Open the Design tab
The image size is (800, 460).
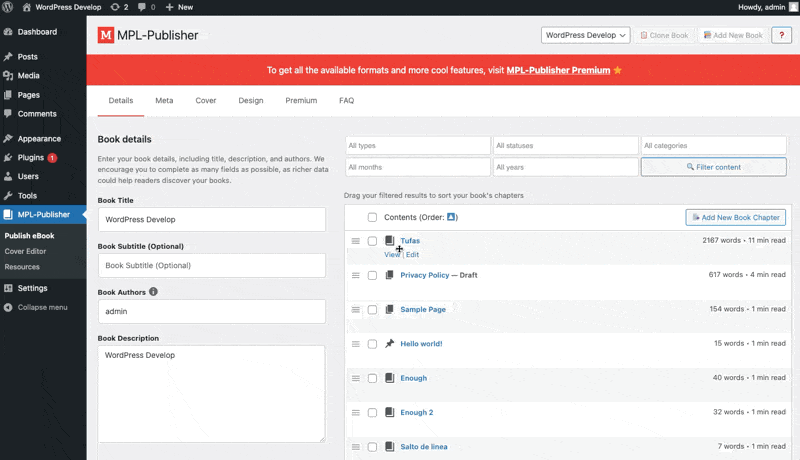(x=251, y=101)
